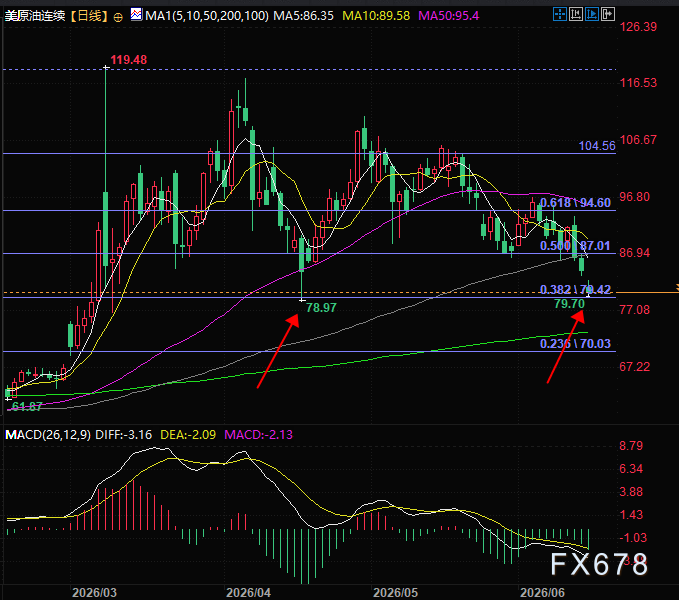The image size is (679, 600).
Task: Click the 96.80 price axis value
Action: pyautogui.click(x=634, y=197)
